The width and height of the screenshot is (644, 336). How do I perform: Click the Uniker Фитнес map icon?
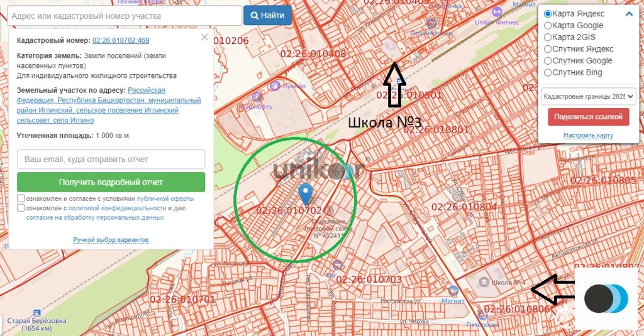(x=497, y=12)
